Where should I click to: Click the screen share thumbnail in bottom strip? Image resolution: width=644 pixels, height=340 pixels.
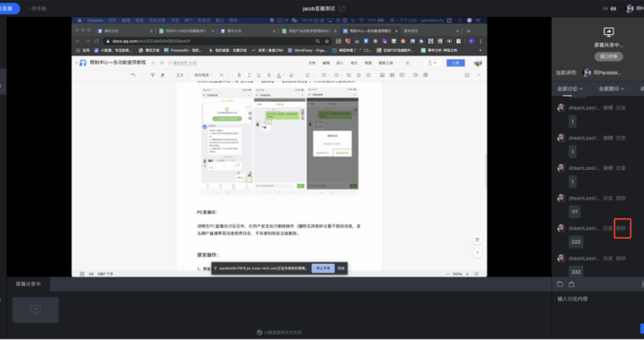pos(35,310)
